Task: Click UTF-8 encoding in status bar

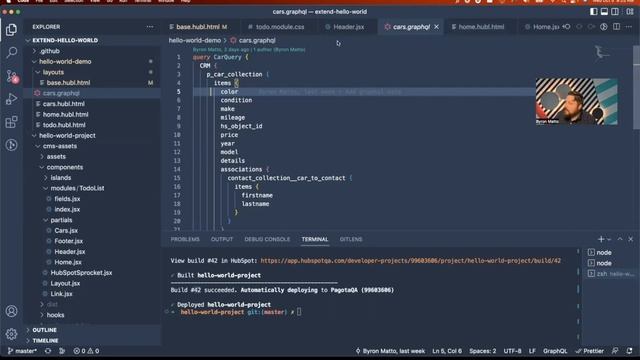Action: 512,351
